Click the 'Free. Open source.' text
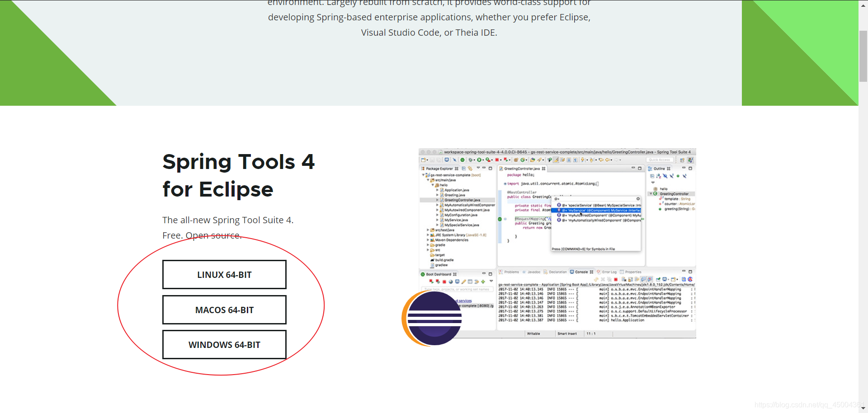The height and width of the screenshot is (413, 868). click(x=202, y=235)
